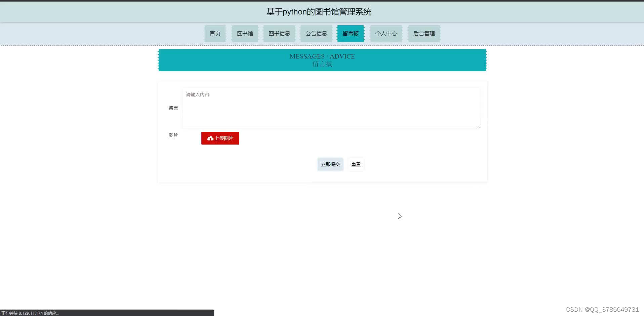The height and width of the screenshot is (316, 644).
Task: Select the 留言板 tab
Action: pyautogui.click(x=351, y=34)
